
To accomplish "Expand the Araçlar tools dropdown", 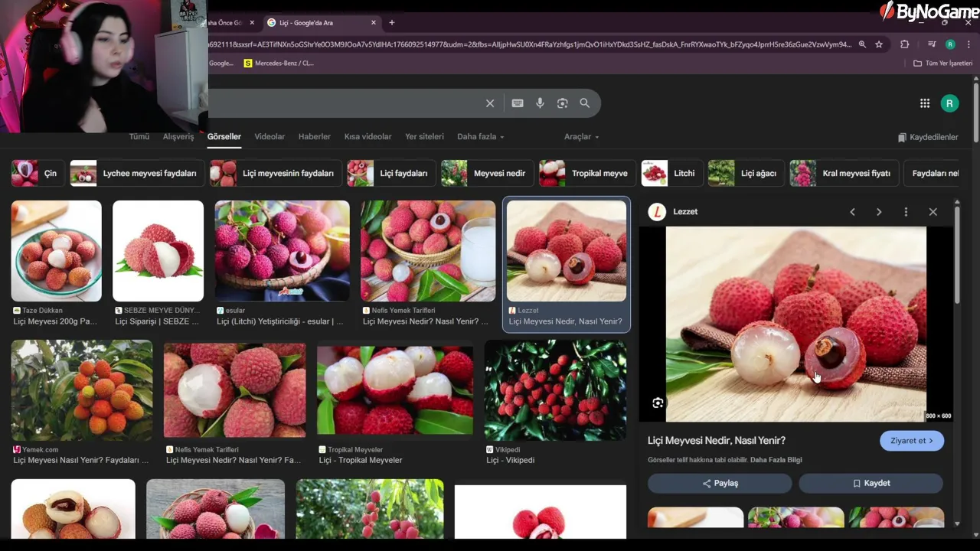I will [x=581, y=137].
